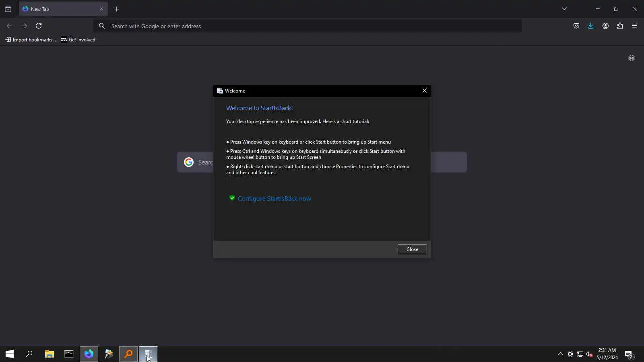644x362 pixels.
Task: Click the Google search box on New Tab
Action: tap(322, 162)
